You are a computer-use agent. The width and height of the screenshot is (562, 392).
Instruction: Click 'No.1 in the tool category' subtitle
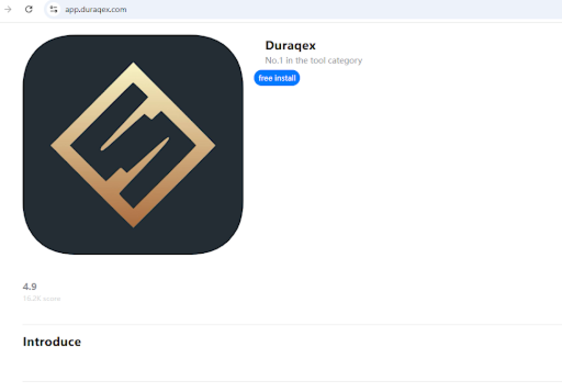point(314,60)
